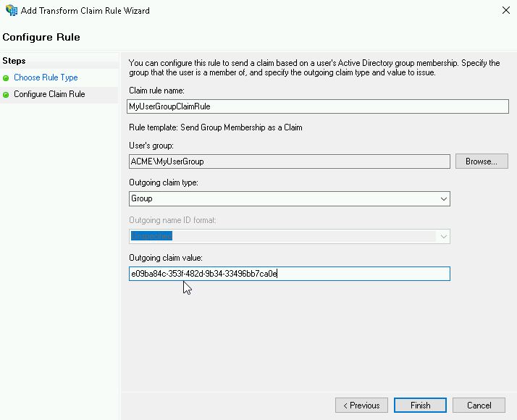The image size is (517, 420).
Task: Click the 'Configure Rule' heading
Action: click(41, 37)
